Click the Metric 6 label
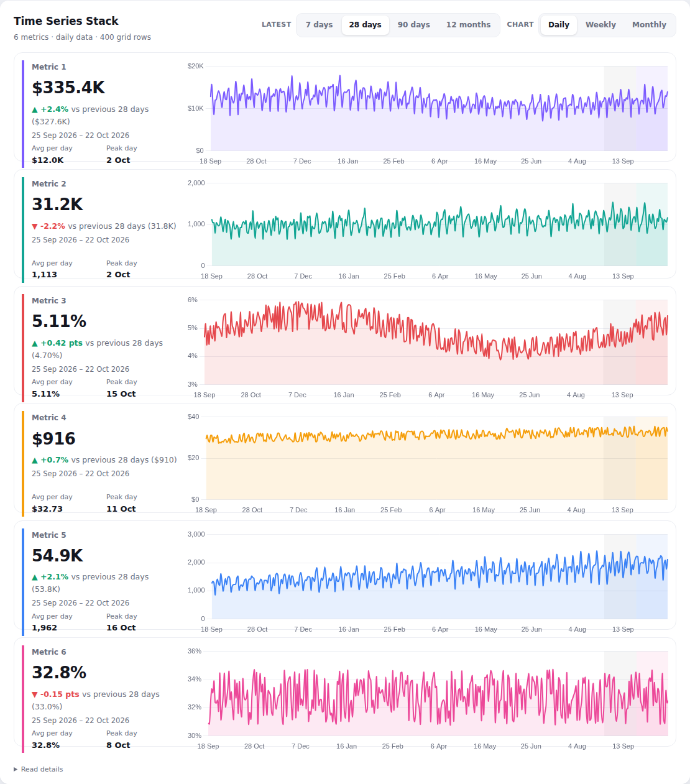This screenshot has width=690, height=784. pos(48,652)
